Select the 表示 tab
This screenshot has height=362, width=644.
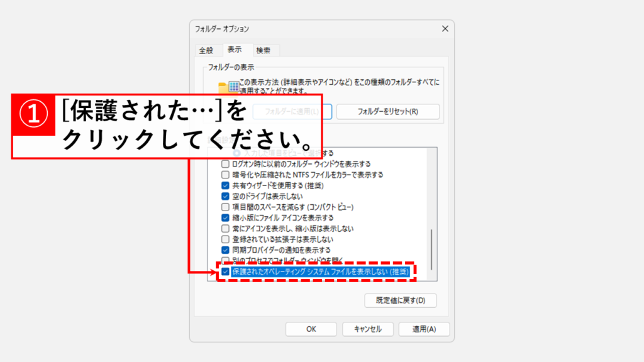[x=235, y=50]
